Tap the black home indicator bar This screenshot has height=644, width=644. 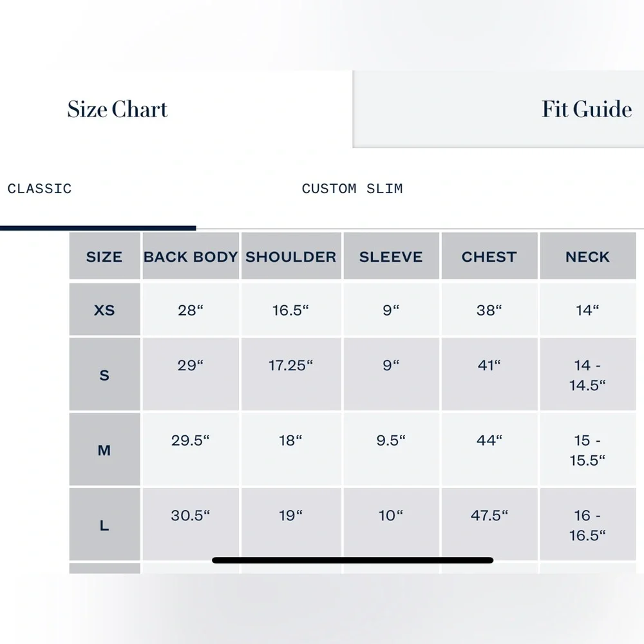pyautogui.click(x=353, y=560)
